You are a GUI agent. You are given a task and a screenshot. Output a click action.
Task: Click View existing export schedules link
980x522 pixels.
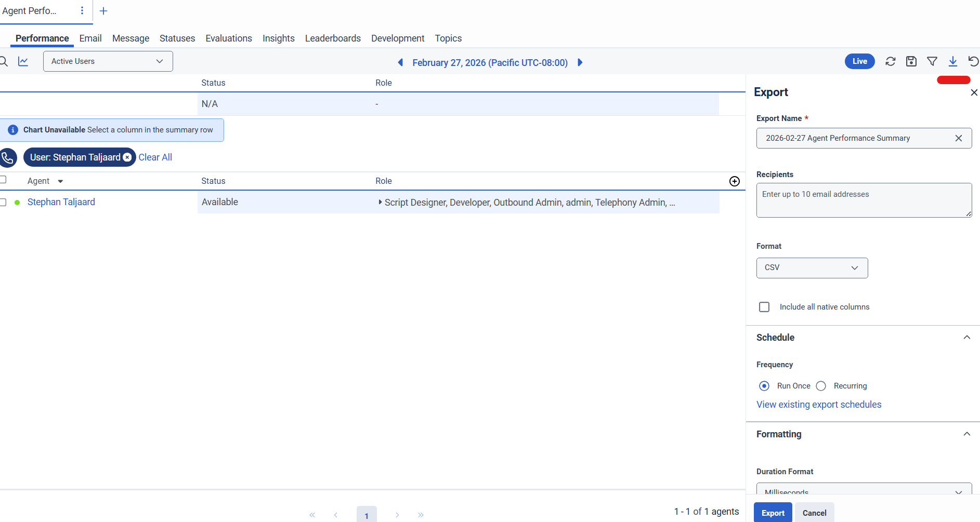pyautogui.click(x=819, y=405)
